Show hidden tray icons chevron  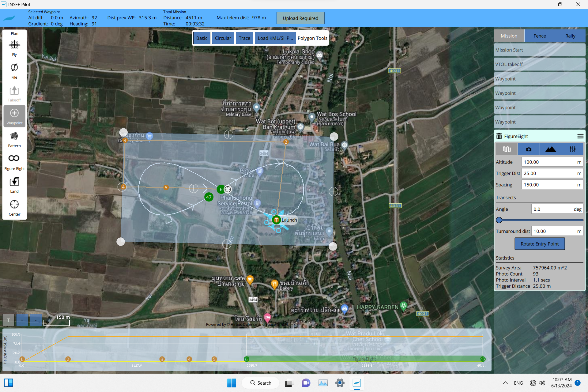[x=505, y=383]
